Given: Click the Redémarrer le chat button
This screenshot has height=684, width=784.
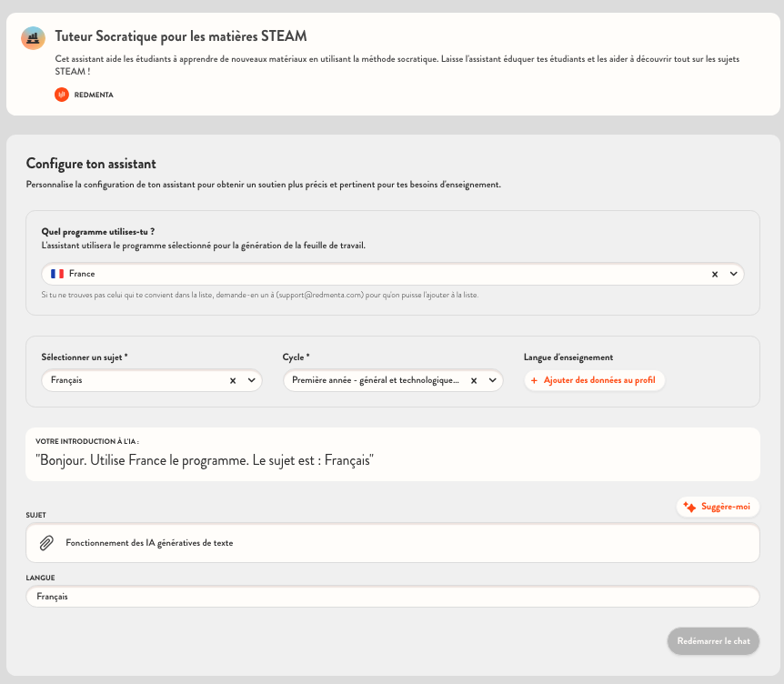Looking at the screenshot, I should click(x=713, y=640).
